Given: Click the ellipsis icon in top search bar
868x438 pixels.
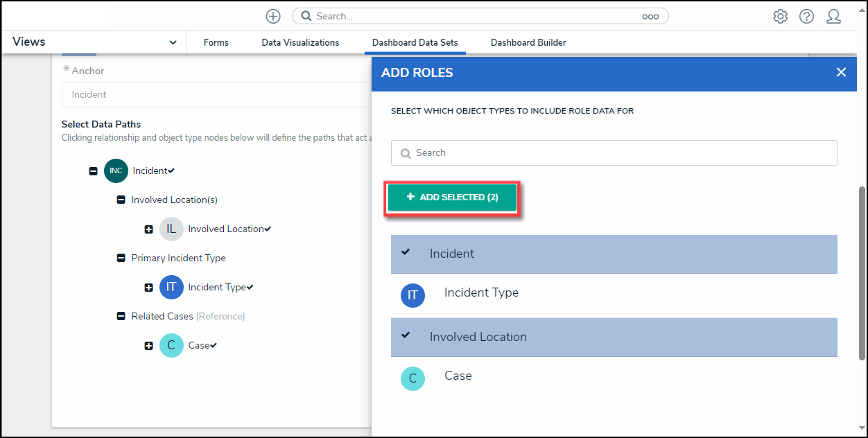Looking at the screenshot, I should 650,16.
